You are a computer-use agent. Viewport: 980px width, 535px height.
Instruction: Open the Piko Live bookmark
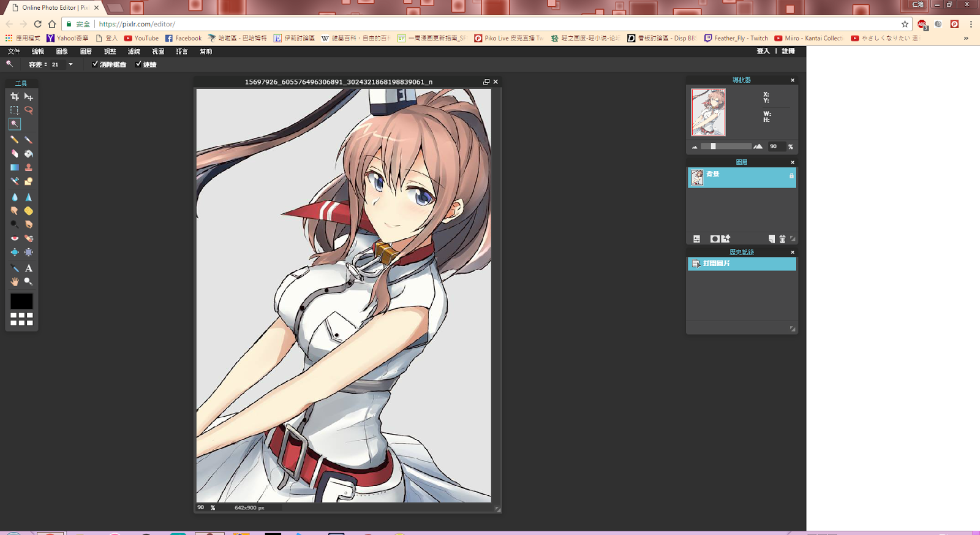[509, 38]
